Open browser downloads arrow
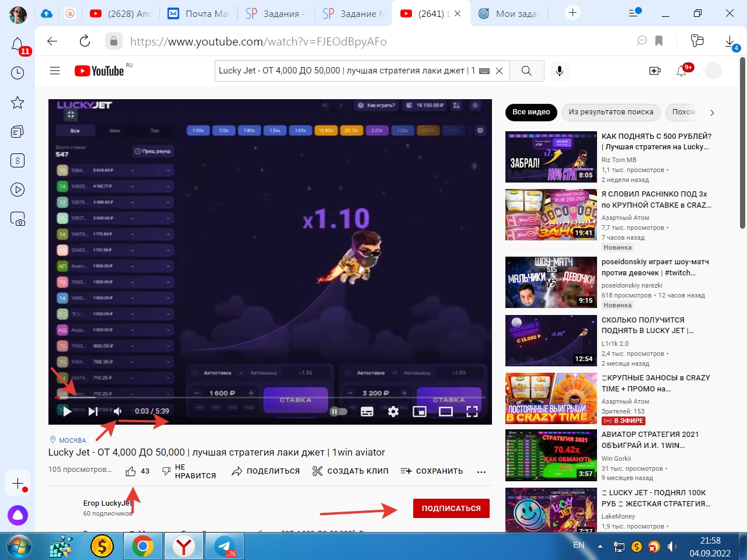The image size is (747, 560). (x=730, y=41)
